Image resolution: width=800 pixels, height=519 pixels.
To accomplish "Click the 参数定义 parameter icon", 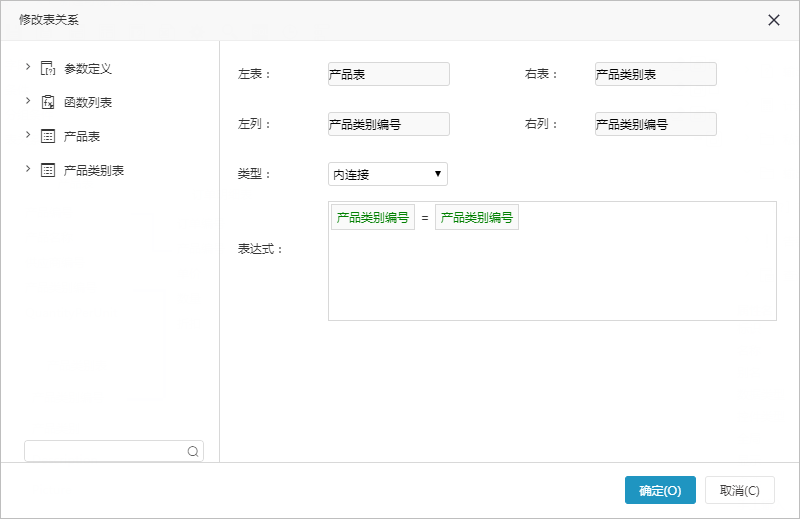I will coord(48,68).
